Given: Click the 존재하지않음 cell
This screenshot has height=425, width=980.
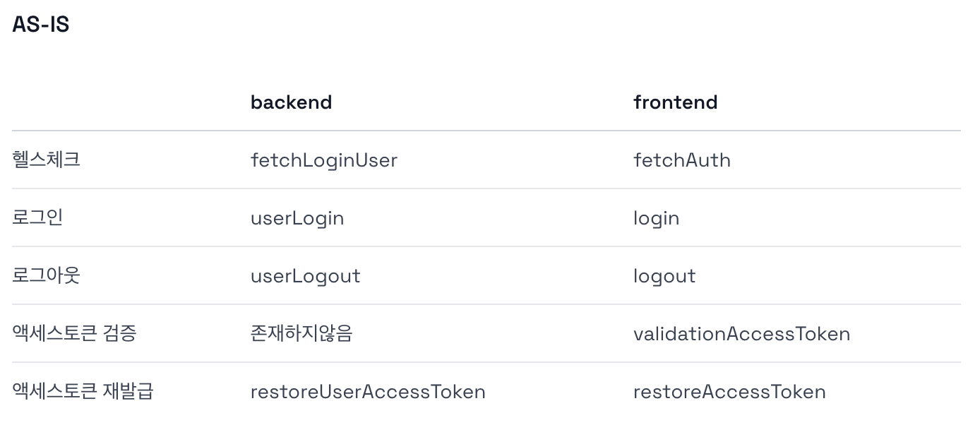Looking at the screenshot, I should (301, 333).
